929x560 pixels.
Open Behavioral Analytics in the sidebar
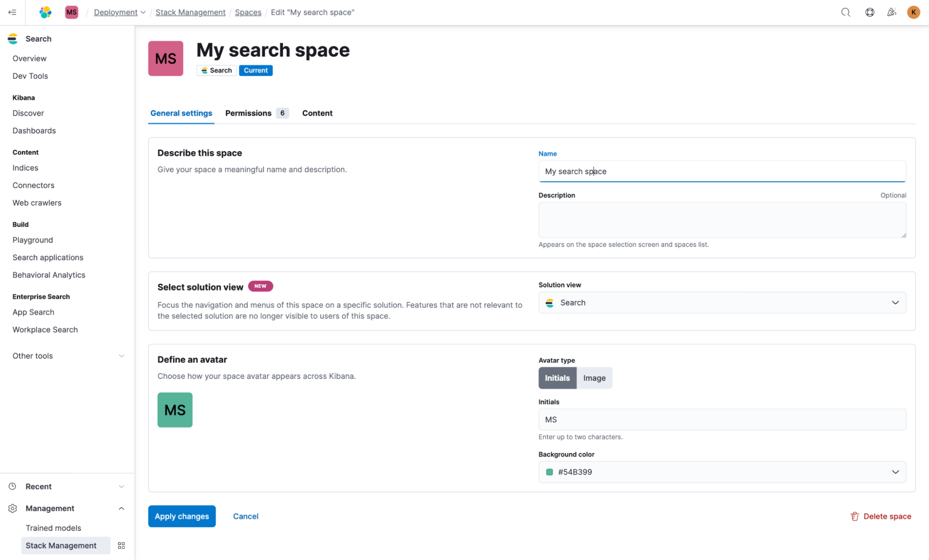tap(49, 275)
